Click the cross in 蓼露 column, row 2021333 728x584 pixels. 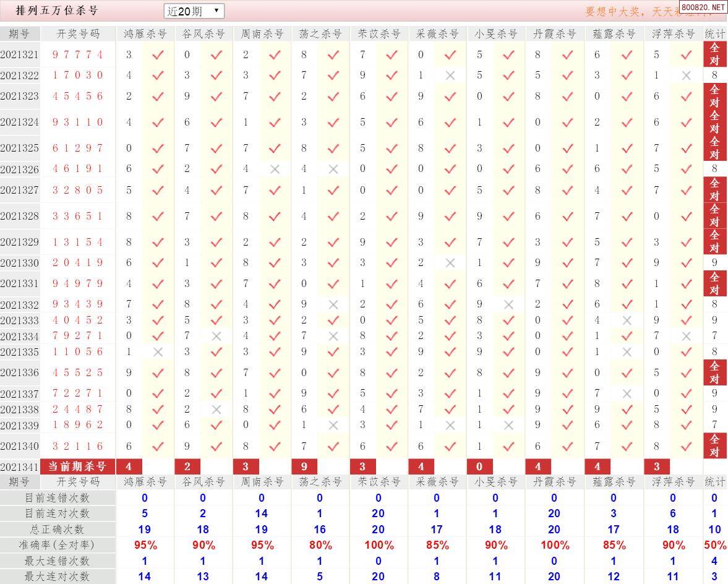(627, 320)
